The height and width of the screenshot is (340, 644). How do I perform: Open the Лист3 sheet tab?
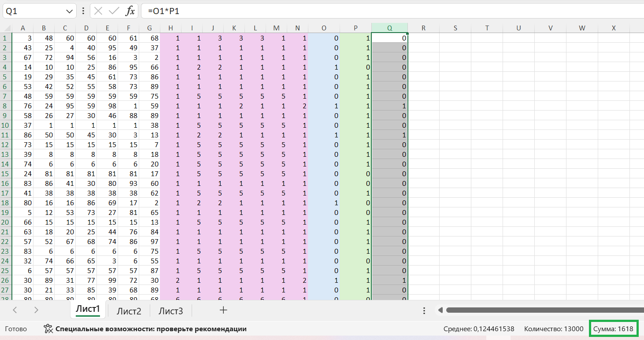[170, 311]
